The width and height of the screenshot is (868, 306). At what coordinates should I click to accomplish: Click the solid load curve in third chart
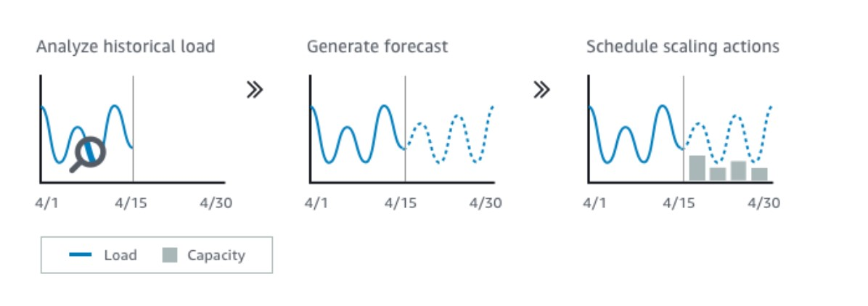point(635,134)
